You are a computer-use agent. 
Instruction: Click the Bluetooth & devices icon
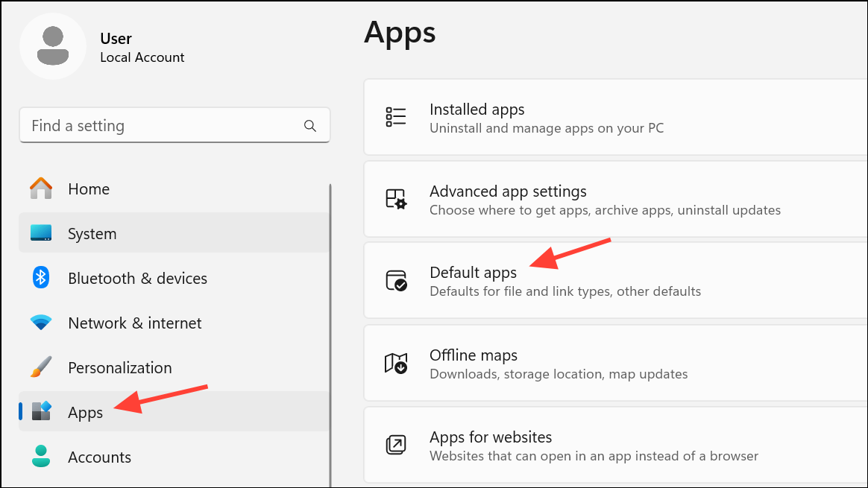pyautogui.click(x=41, y=278)
